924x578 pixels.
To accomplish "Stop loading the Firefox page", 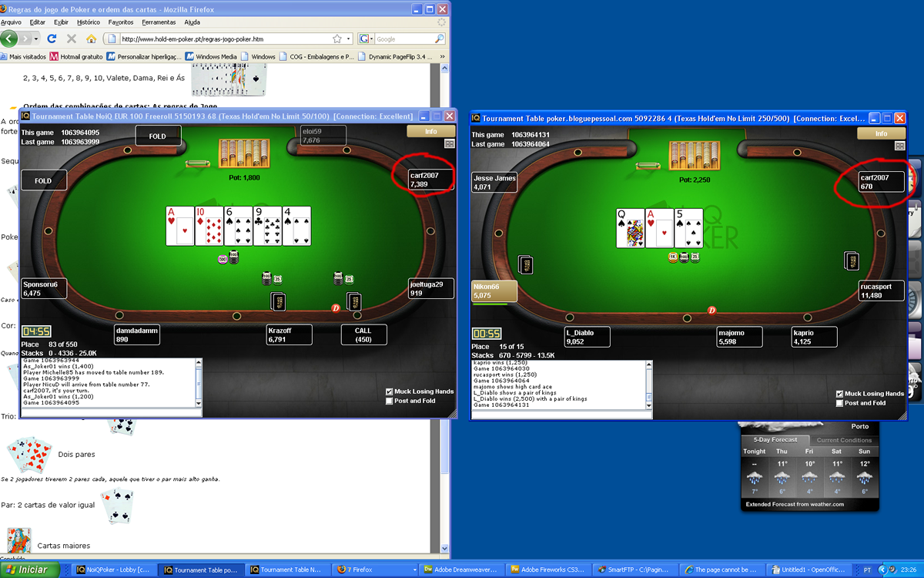I will [72, 39].
